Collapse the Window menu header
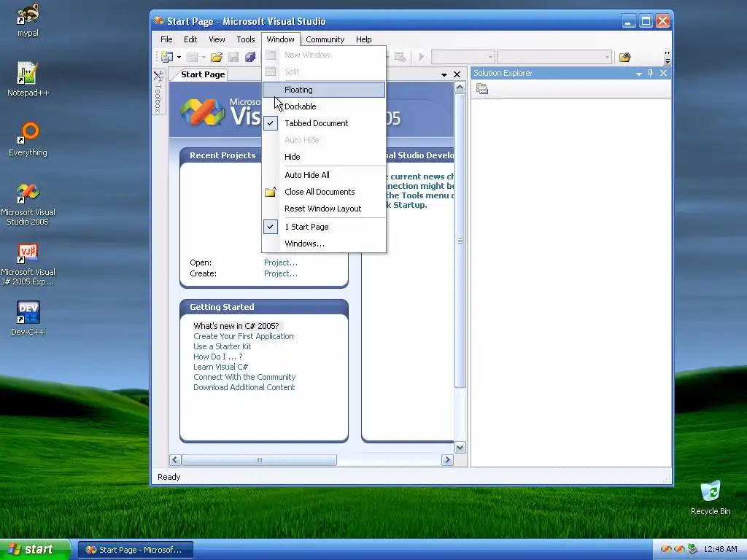 (281, 39)
